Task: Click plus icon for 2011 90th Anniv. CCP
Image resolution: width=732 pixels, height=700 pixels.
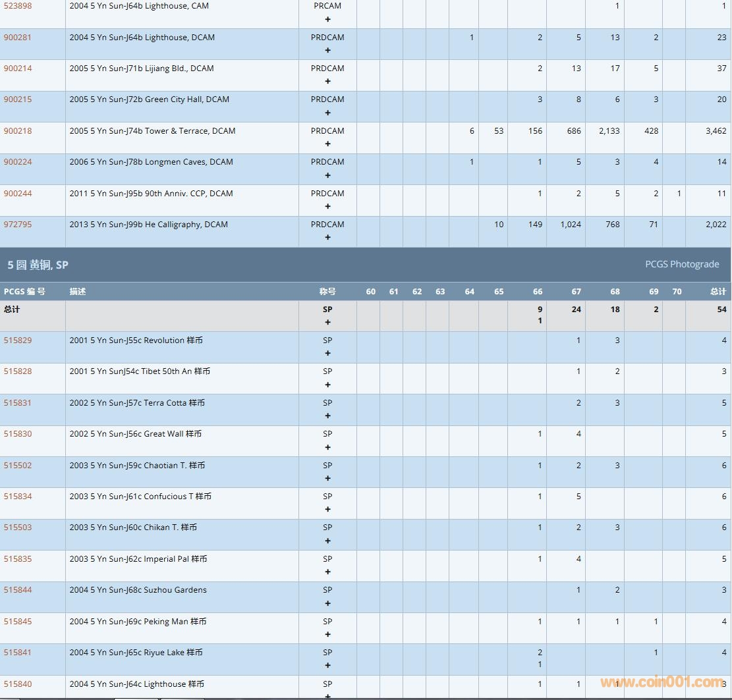Action: [x=327, y=207]
